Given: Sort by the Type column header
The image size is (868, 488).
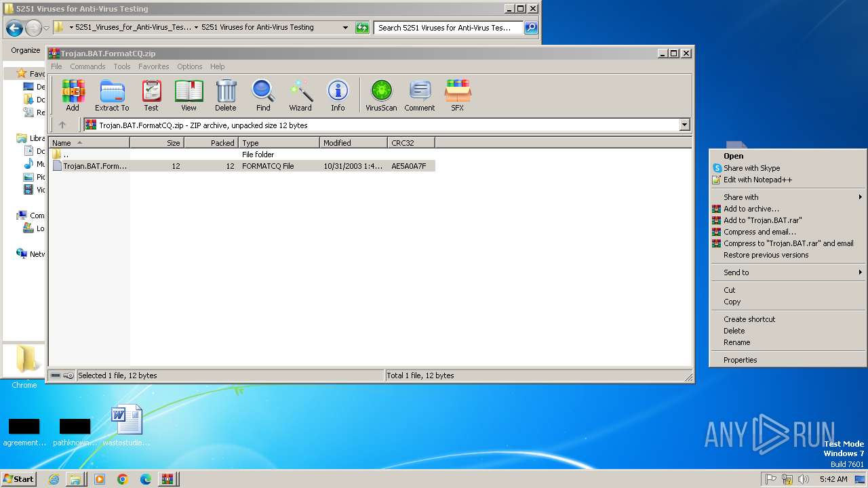Looking at the screenshot, I should (279, 142).
